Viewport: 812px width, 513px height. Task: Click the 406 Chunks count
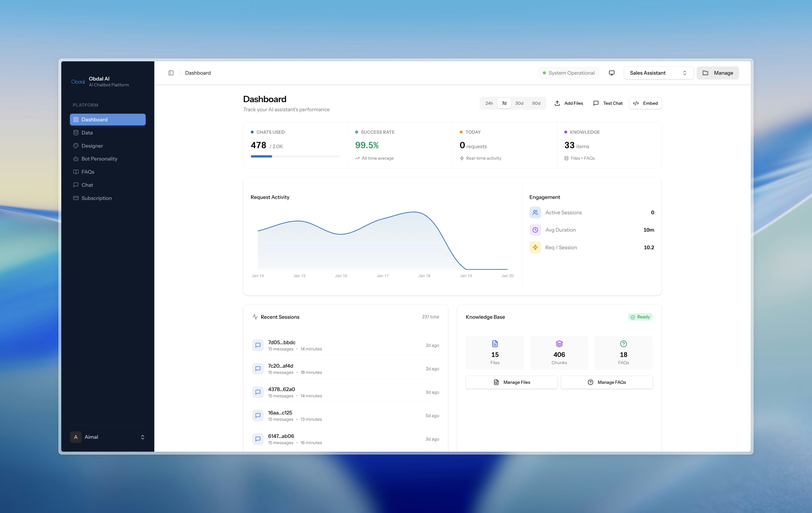click(559, 355)
